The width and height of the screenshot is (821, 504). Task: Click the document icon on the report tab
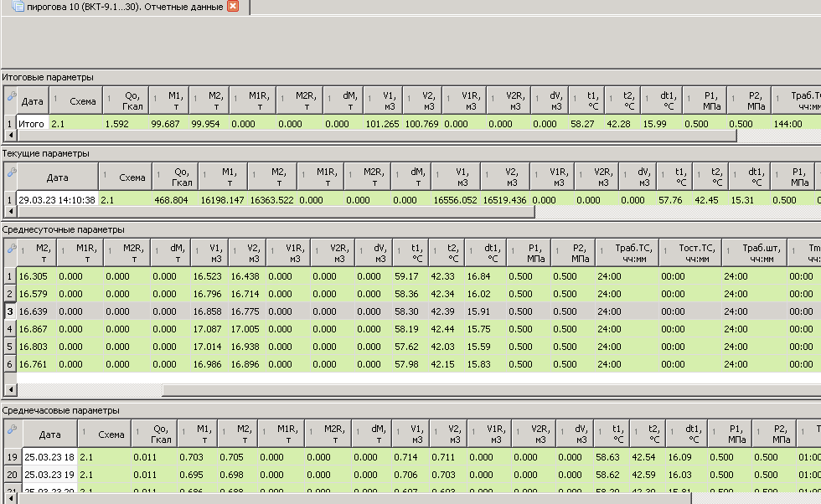pyautogui.click(x=18, y=7)
